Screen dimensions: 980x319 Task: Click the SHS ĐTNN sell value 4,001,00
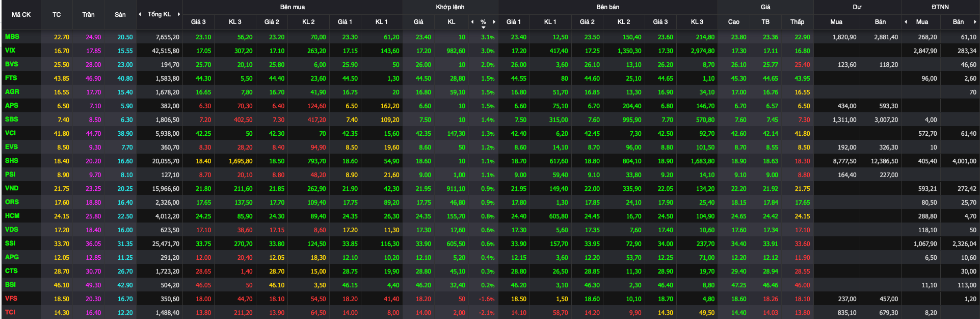click(964, 161)
